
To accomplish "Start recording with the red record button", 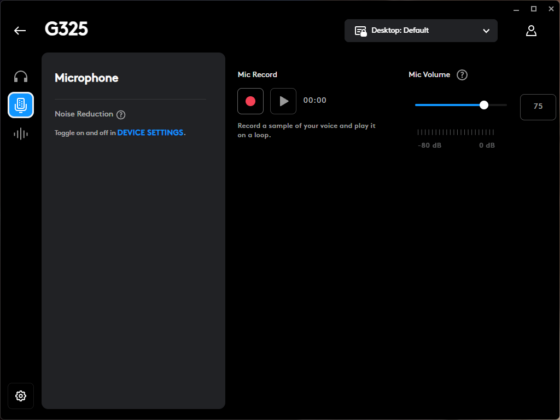I will (250, 101).
